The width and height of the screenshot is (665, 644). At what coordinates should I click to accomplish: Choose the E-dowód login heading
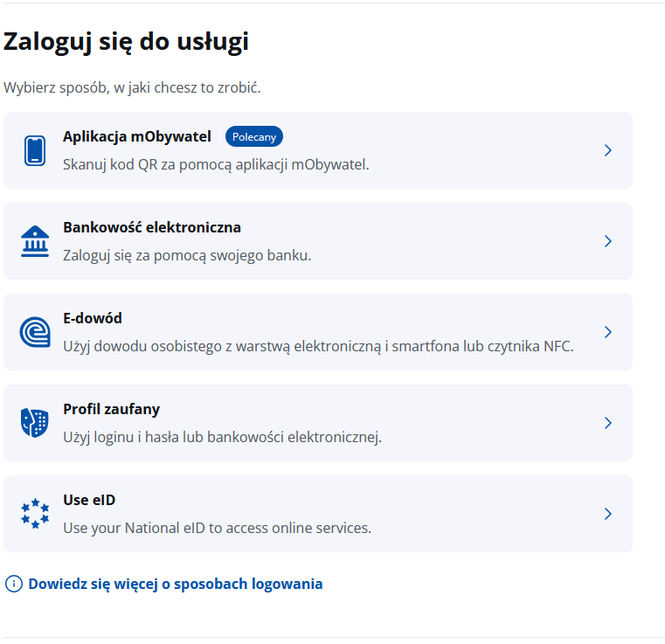(x=93, y=318)
